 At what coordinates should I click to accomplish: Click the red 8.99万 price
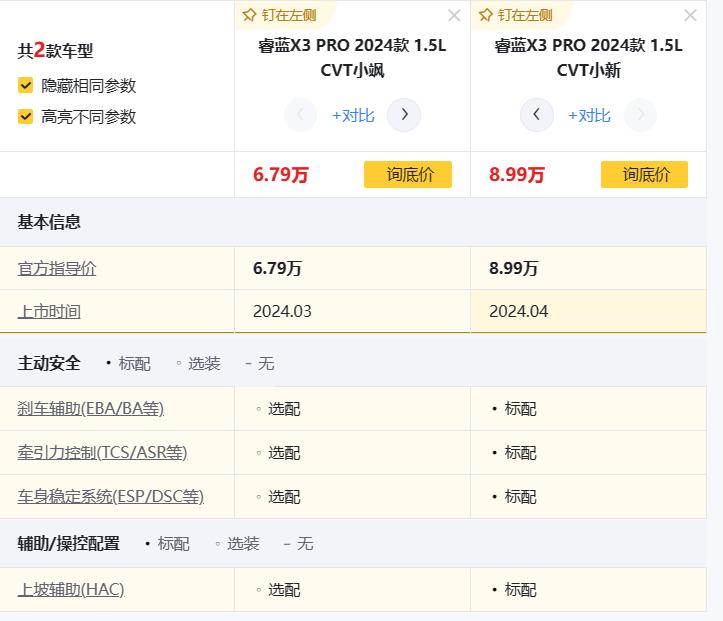516,175
